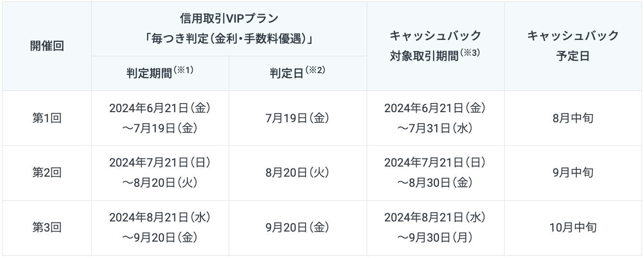Image resolution: width=644 pixels, height=258 pixels.
Task: Select the 第1回 row label
Action: (47, 118)
